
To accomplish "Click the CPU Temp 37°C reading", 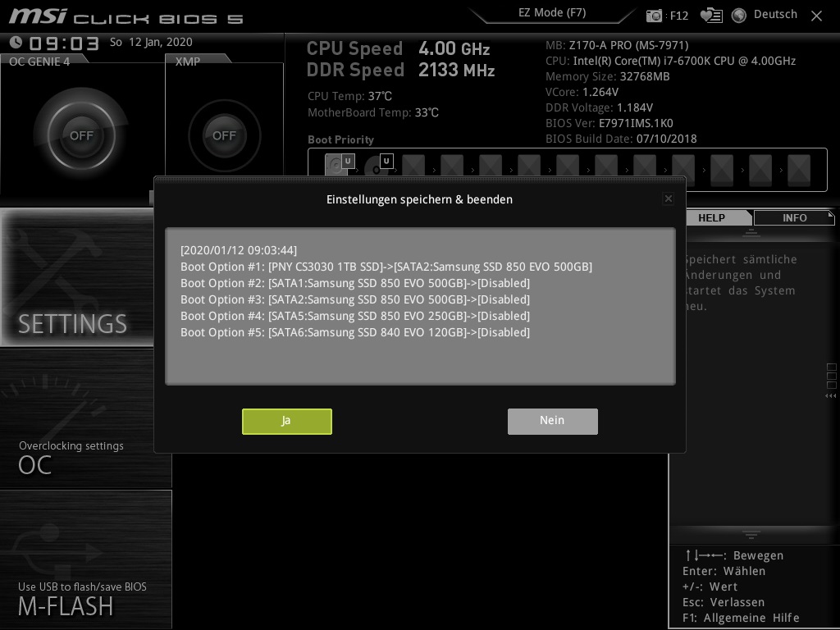I will coord(349,96).
